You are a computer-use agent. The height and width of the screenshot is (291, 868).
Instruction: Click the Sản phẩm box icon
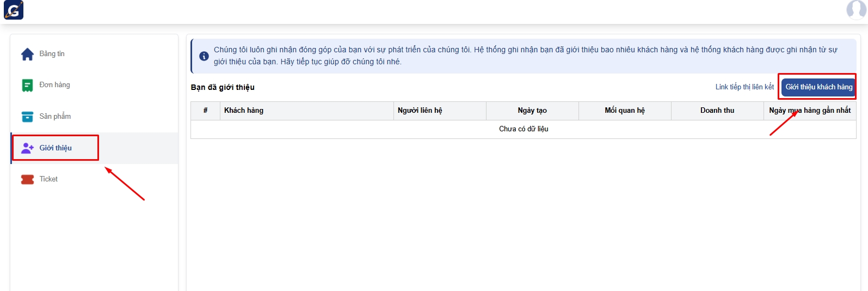27,117
